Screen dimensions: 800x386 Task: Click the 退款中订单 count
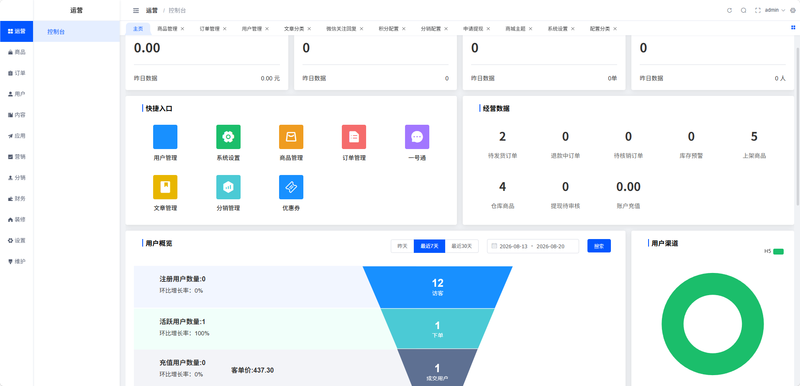click(x=565, y=137)
